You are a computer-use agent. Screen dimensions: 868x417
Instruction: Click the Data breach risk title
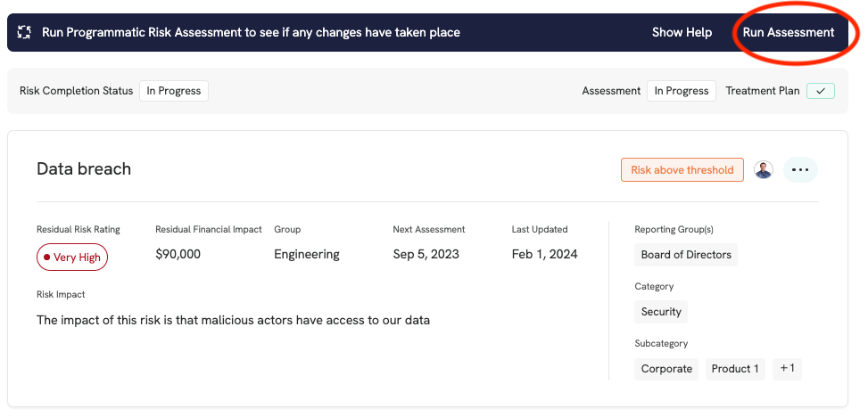tap(84, 168)
